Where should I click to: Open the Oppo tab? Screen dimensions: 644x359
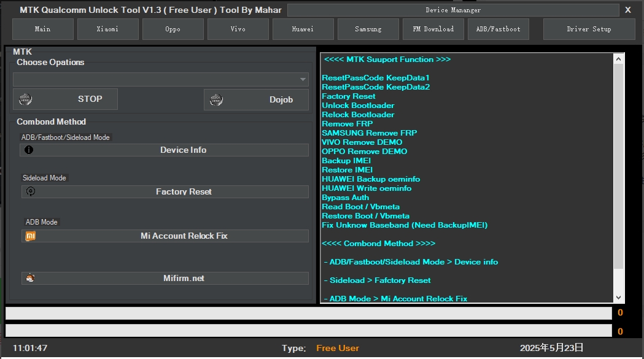tap(173, 29)
